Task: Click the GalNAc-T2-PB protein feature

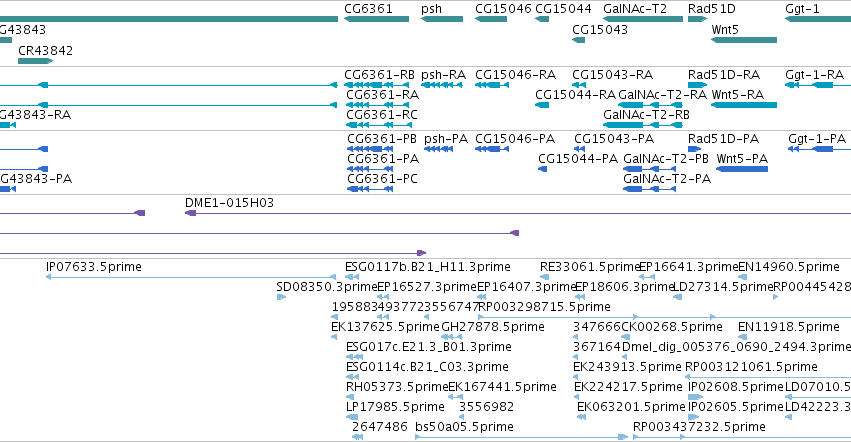Action: [x=650, y=169]
